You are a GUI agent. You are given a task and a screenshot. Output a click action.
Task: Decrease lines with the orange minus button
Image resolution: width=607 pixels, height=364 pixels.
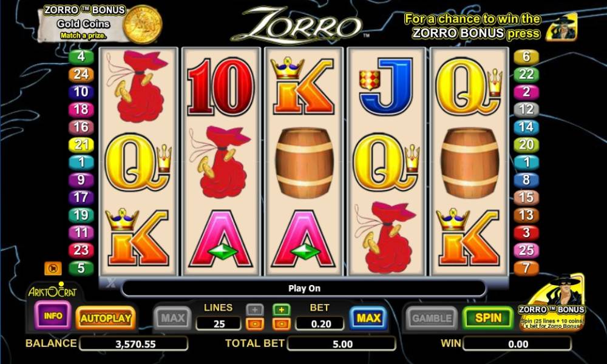(x=255, y=324)
